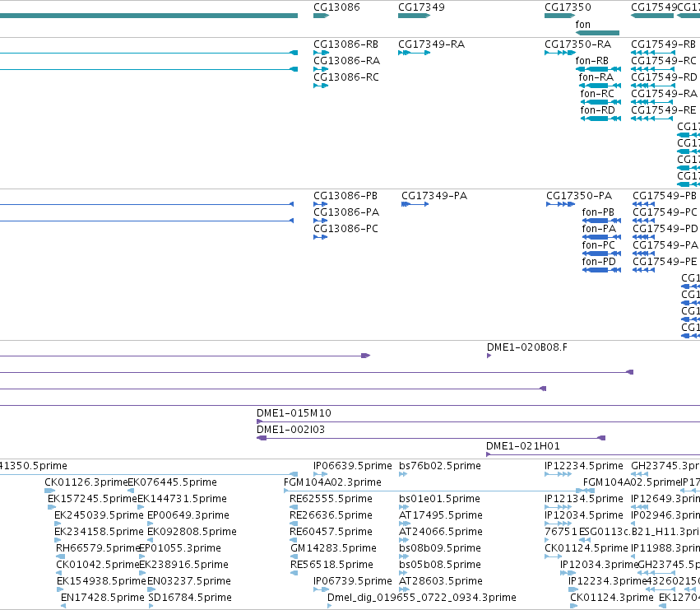Open EST Dmel_dig_019655_0722_0934.3prime
The width and height of the screenshot is (700, 610).
422,598
